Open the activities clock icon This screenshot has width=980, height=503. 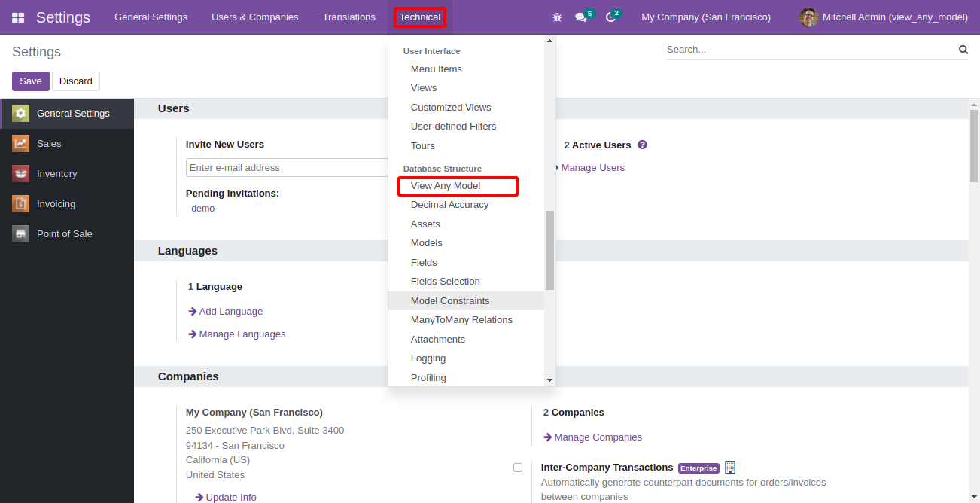click(610, 17)
